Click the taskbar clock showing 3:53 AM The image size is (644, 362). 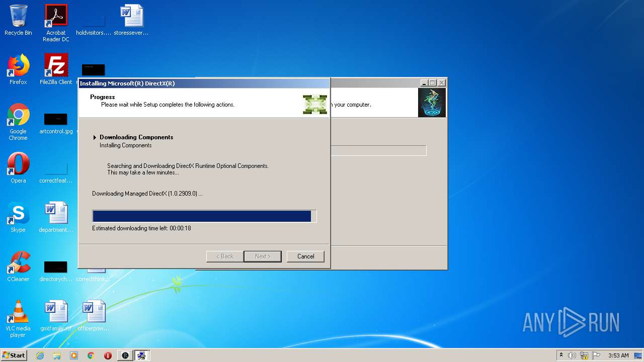point(618,355)
